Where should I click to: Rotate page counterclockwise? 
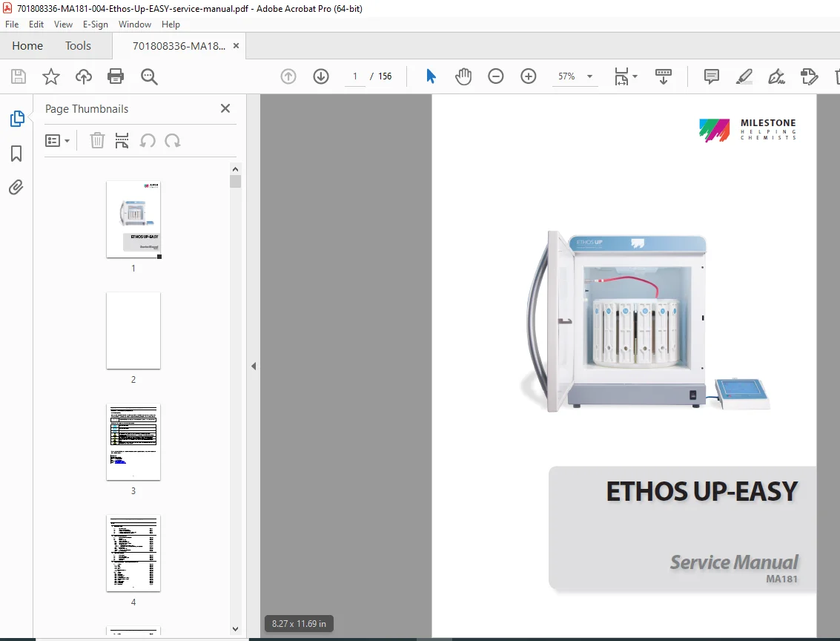[148, 141]
